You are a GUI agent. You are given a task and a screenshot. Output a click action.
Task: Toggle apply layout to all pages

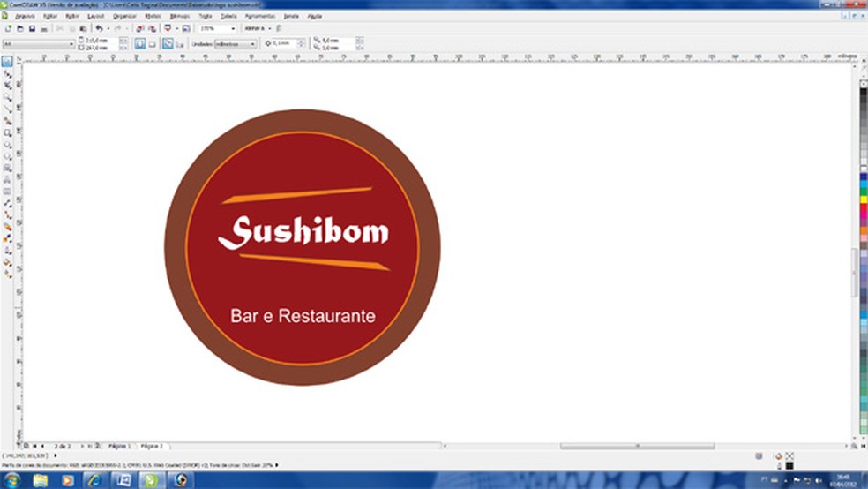169,43
